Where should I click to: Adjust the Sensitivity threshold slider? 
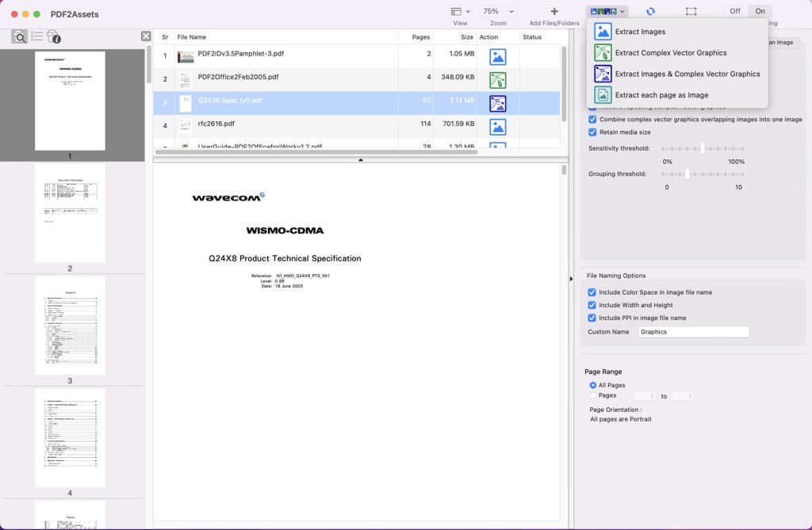(703, 149)
